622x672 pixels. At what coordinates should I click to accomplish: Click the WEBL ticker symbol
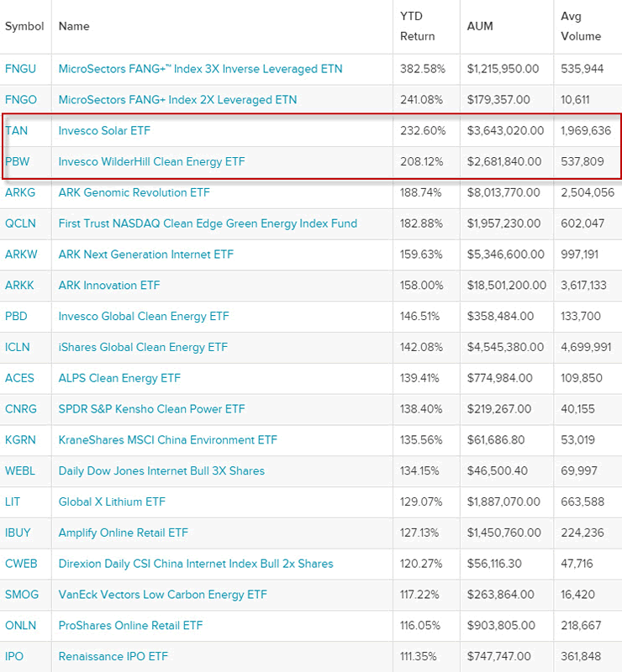(20, 470)
